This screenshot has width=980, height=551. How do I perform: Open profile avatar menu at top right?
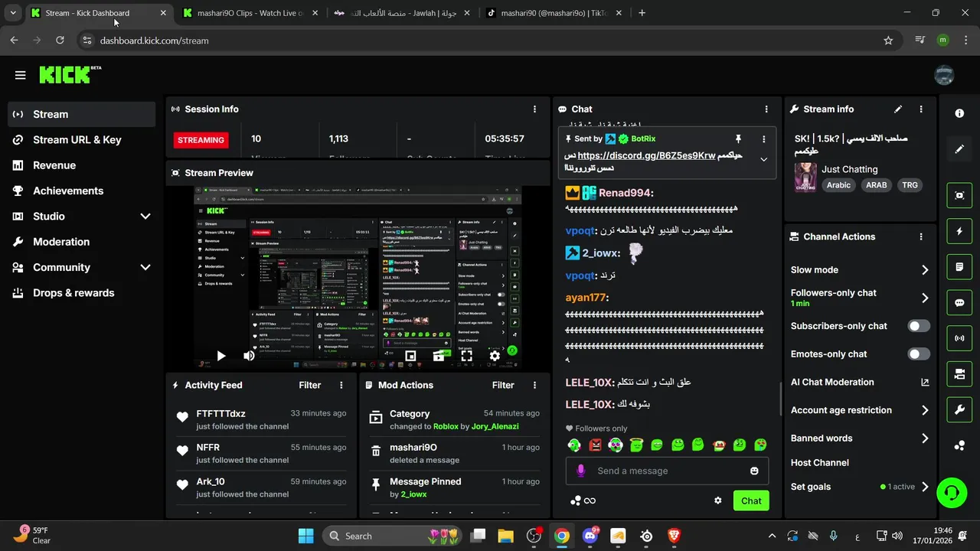(944, 74)
